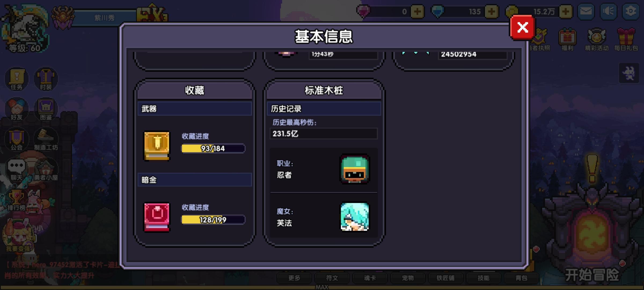Add more blue diamonds
Image resolution: width=644 pixels, height=290 pixels.
click(x=492, y=12)
